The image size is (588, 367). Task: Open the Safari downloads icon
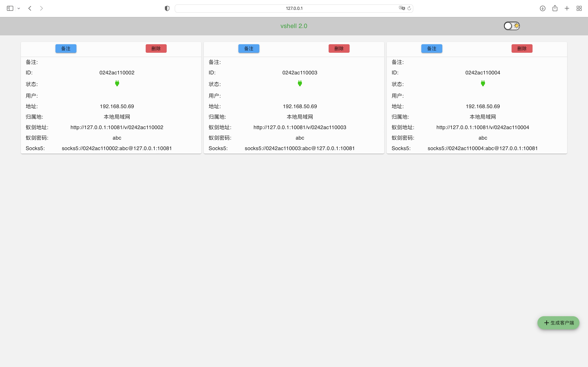pyautogui.click(x=542, y=9)
